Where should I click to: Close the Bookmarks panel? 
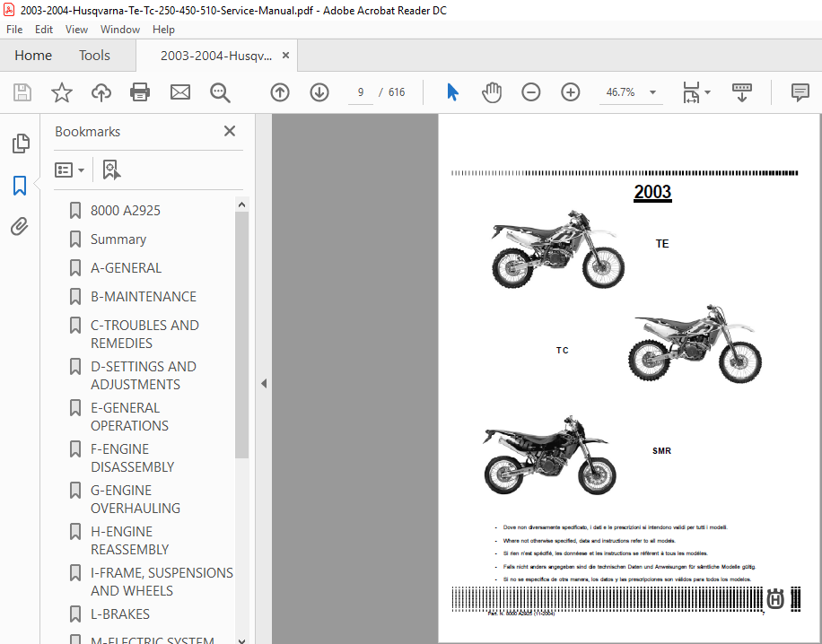point(230,131)
